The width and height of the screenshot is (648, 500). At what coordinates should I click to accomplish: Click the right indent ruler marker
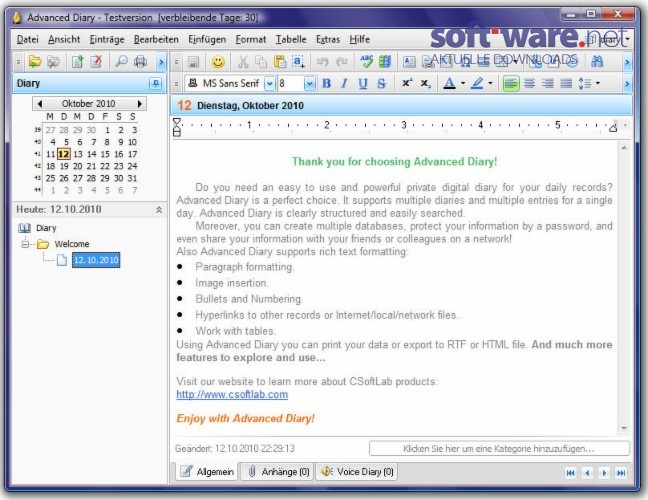[x=613, y=127]
